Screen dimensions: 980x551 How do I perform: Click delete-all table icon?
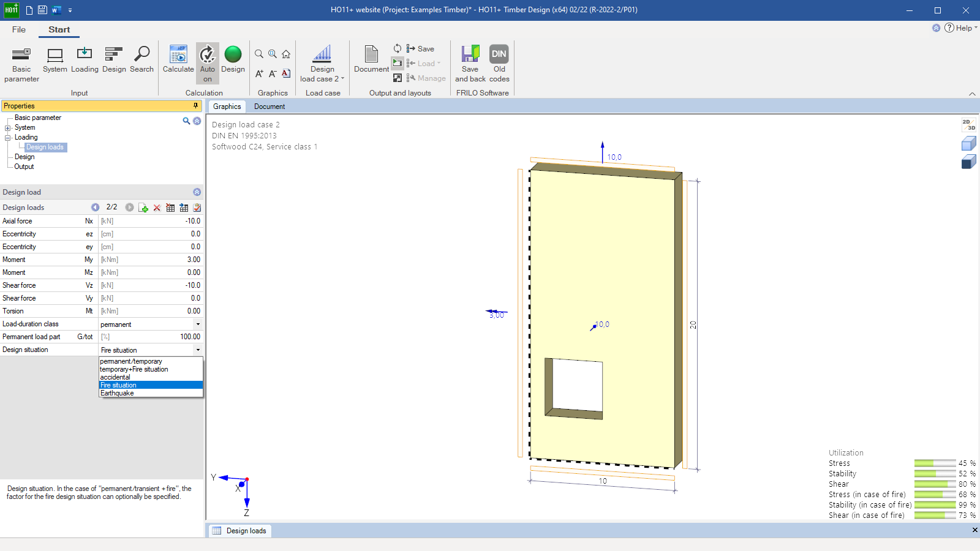point(170,208)
